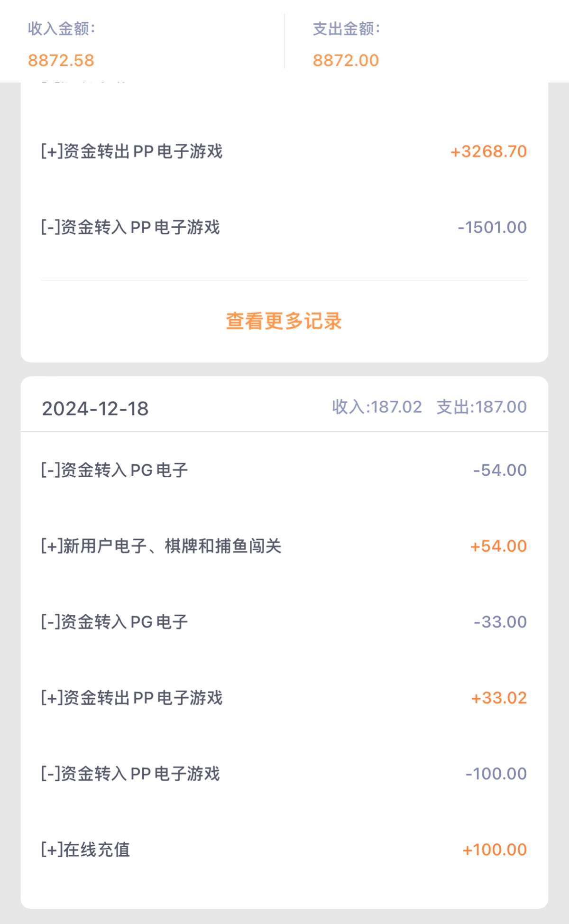Tap the 查看更多记录 link
Screen dimensions: 569x924
tap(284, 321)
